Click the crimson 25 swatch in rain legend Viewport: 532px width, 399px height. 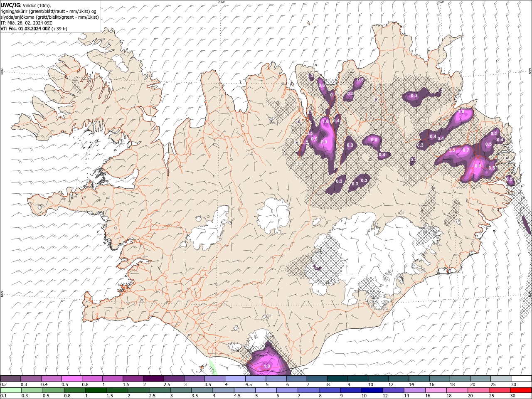click(500, 390)
